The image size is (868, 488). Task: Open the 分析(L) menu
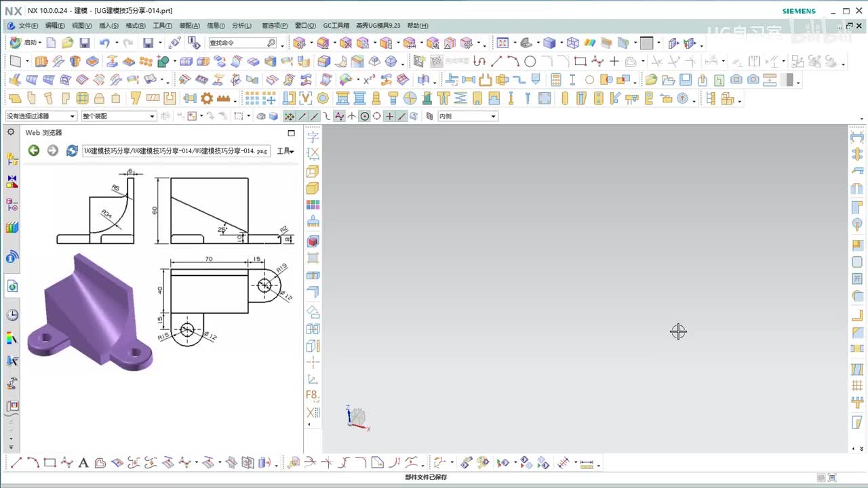(x=241, y=26)
